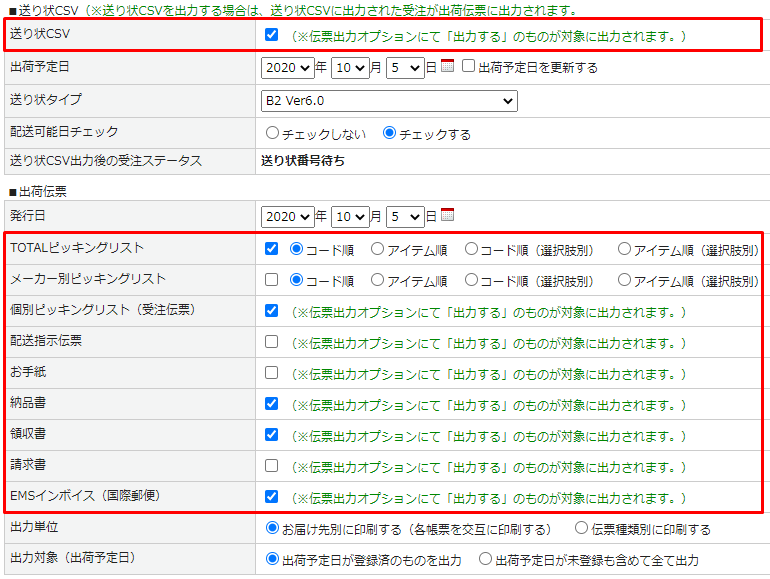Select 伝票種類別に印刷する output unit

[x=582, y=528]
